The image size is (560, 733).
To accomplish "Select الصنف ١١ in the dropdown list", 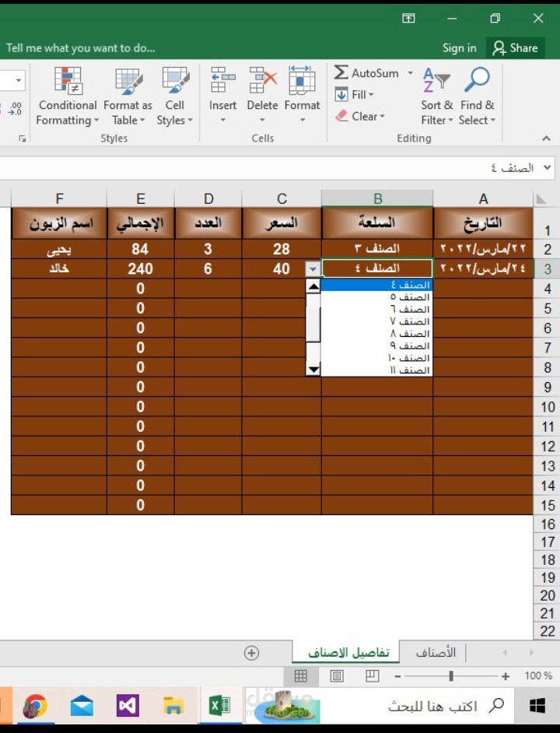I will coord(376,370).
